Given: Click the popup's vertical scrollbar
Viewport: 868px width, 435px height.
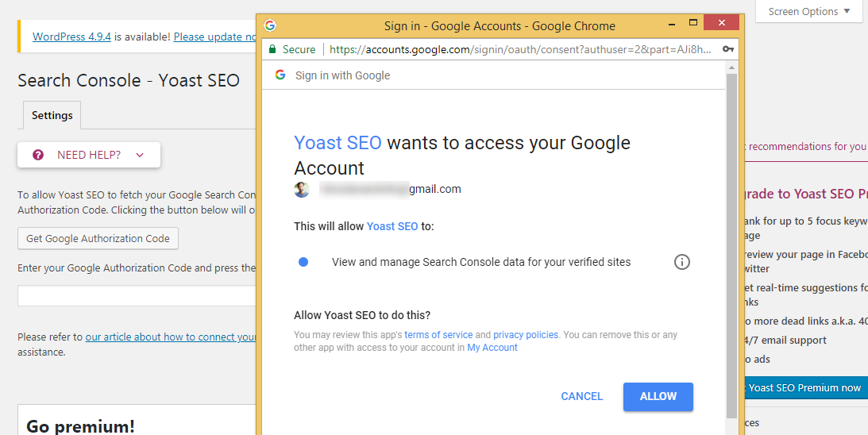Looking at the screenshot, I should 731,238.
